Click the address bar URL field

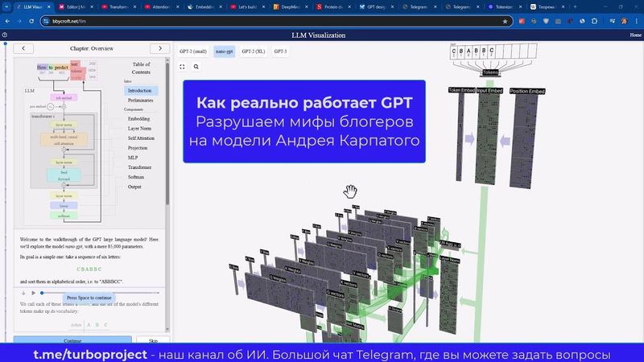(275, 21)
